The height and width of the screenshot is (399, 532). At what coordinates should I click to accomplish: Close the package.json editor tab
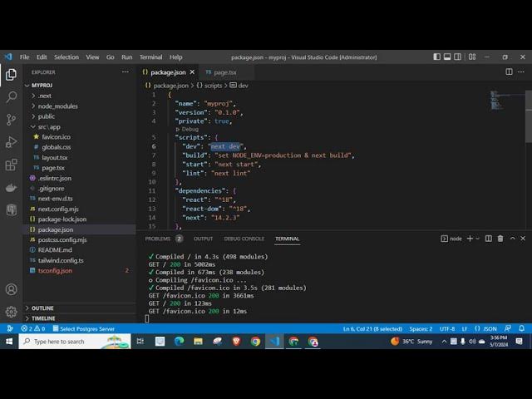click(192, 72)
